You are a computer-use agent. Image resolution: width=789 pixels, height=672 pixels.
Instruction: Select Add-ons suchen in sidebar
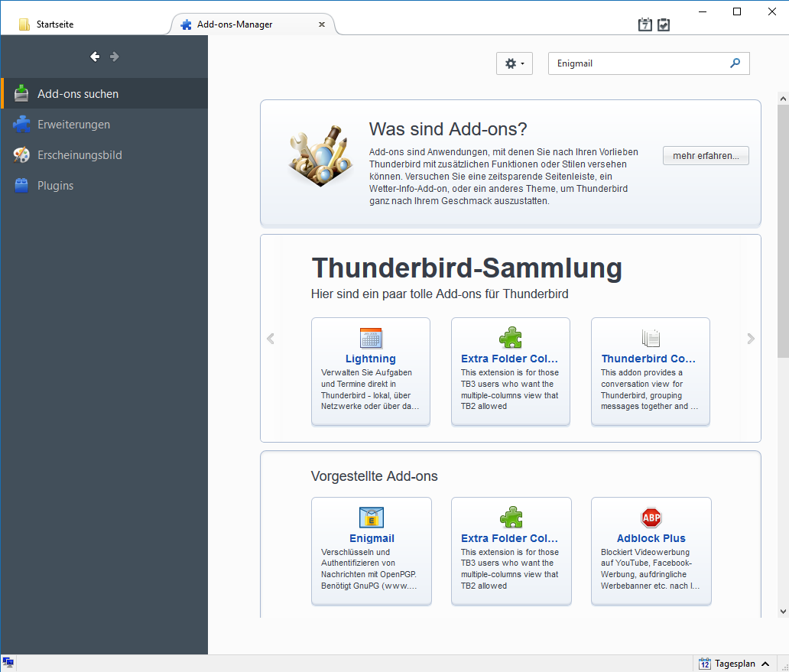(x=104, y=93)
